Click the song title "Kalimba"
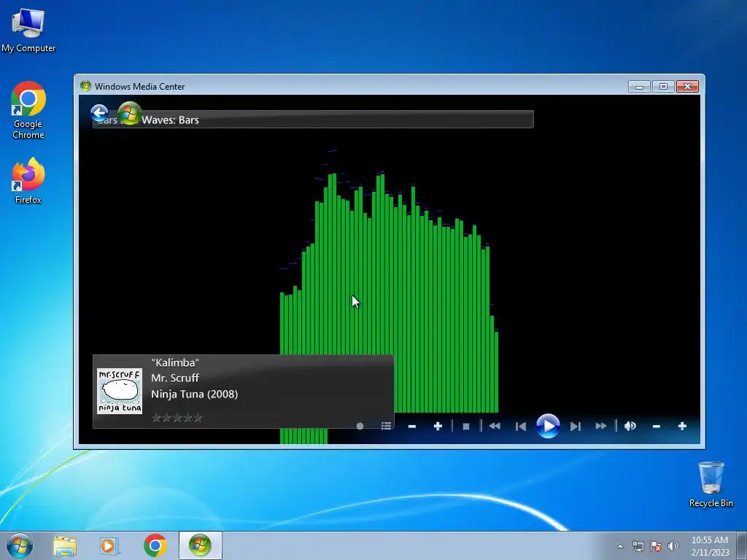The image size is (747, 560). point(175,362)
